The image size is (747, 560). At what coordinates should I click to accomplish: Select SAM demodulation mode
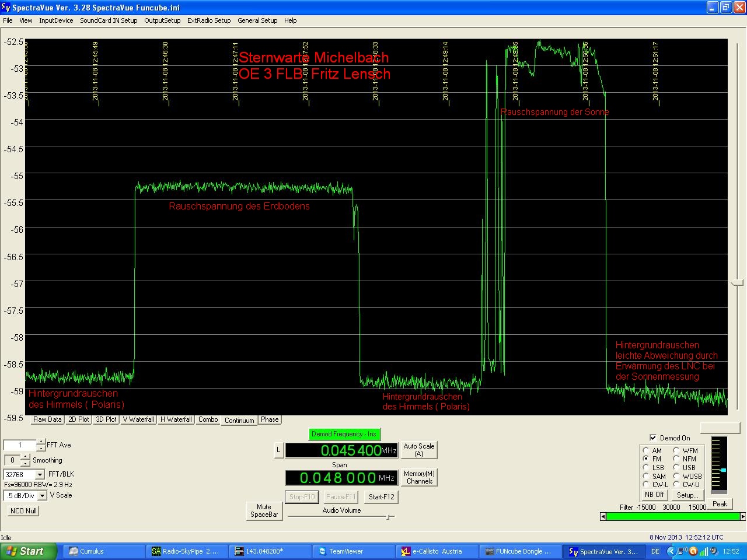(x=646, y=476)
